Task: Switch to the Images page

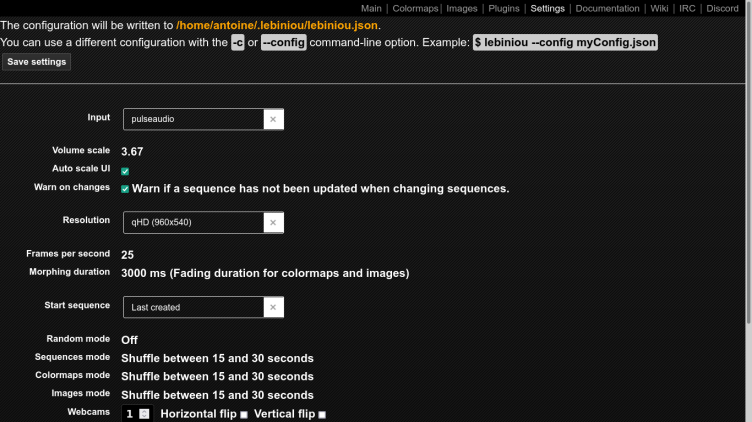Action: (x=462, y=8)
